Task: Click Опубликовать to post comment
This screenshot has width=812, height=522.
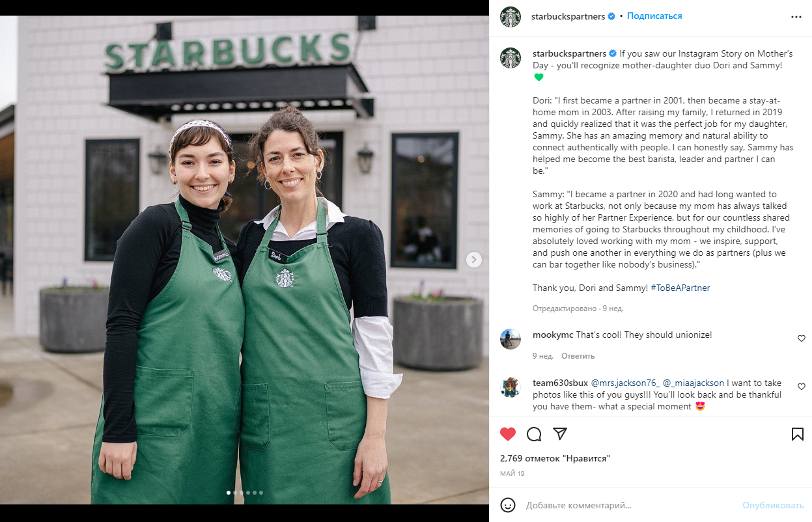Action: coord(773,505)
